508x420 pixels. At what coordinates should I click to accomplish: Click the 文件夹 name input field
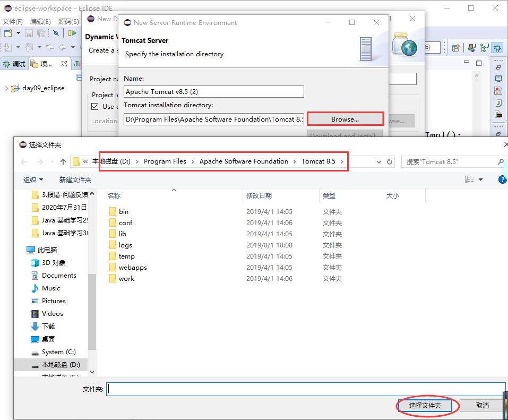(306, 389)
